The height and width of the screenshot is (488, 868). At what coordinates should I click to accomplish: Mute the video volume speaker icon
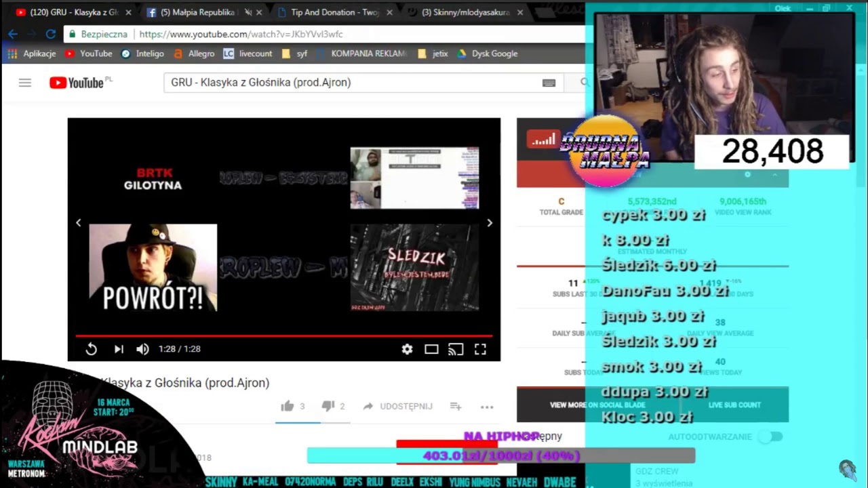142,349
